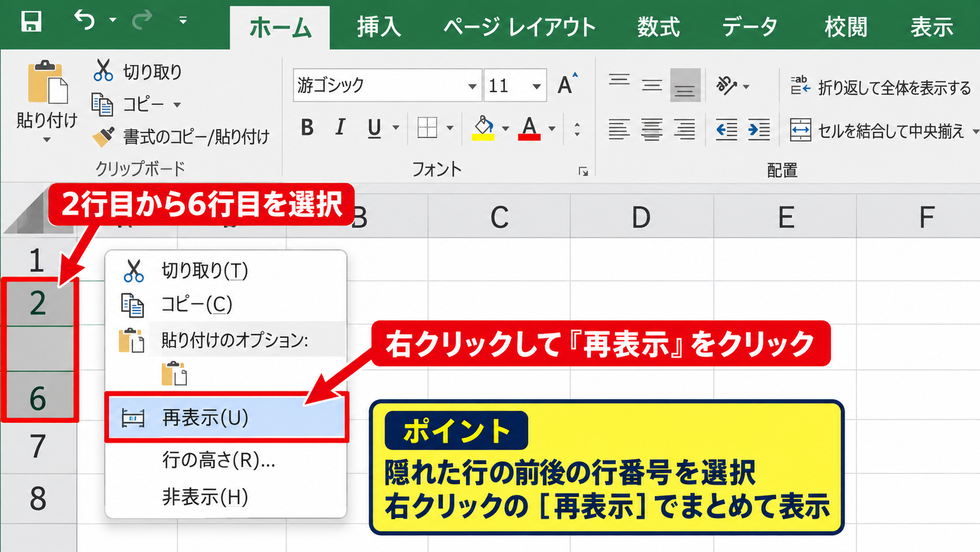Choose 再表示(U) to unhide rows
This screenshot has height=552, width=980.
(x=227, y=418)
